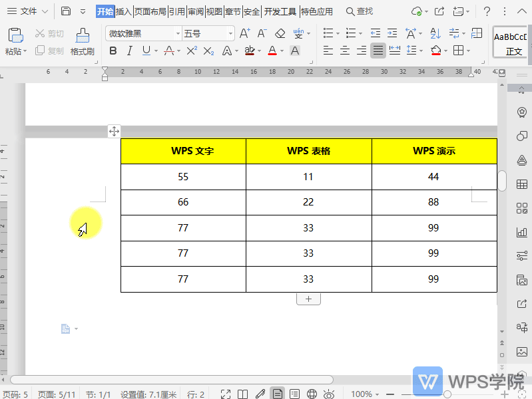Click the Paste (粘贴) clipboard icon

pyautogui.click(x=15, y=36)
